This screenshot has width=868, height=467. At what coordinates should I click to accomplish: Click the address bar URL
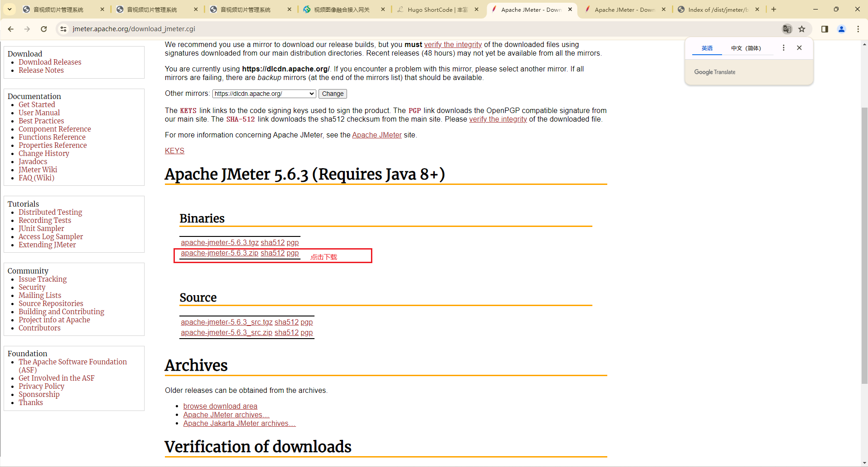tap(134, 29)
